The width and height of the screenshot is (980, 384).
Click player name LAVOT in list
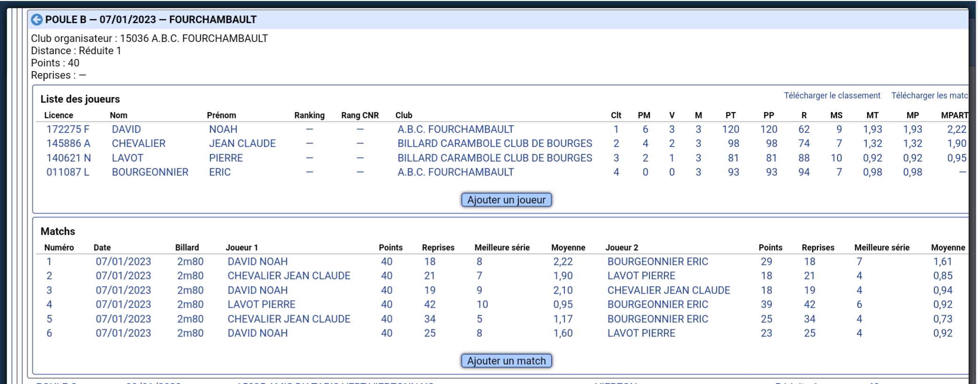[x=127, y=158]
